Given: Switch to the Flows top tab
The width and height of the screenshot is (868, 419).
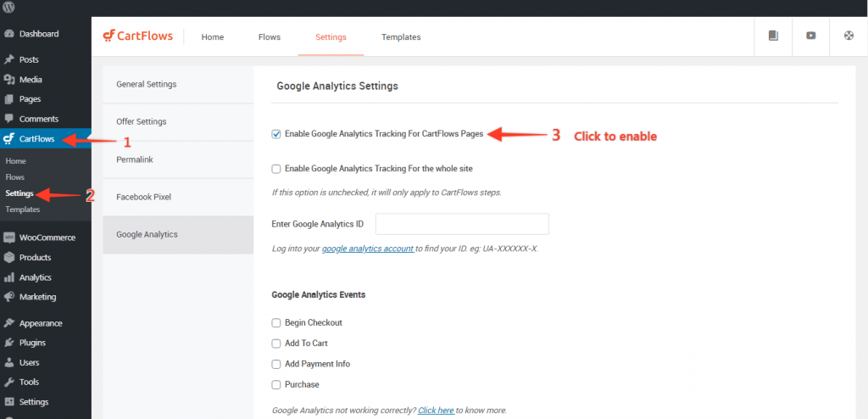Looking at the screenshot, I should [x=269, y=37].
